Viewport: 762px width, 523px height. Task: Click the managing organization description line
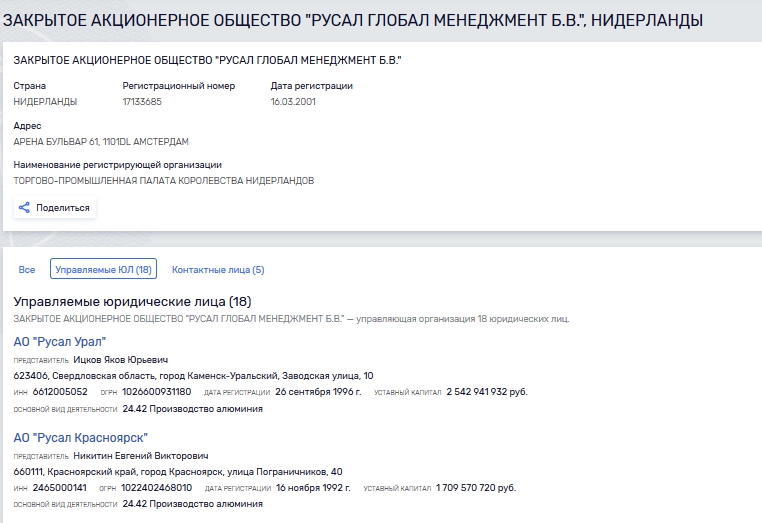coord(292,319)
